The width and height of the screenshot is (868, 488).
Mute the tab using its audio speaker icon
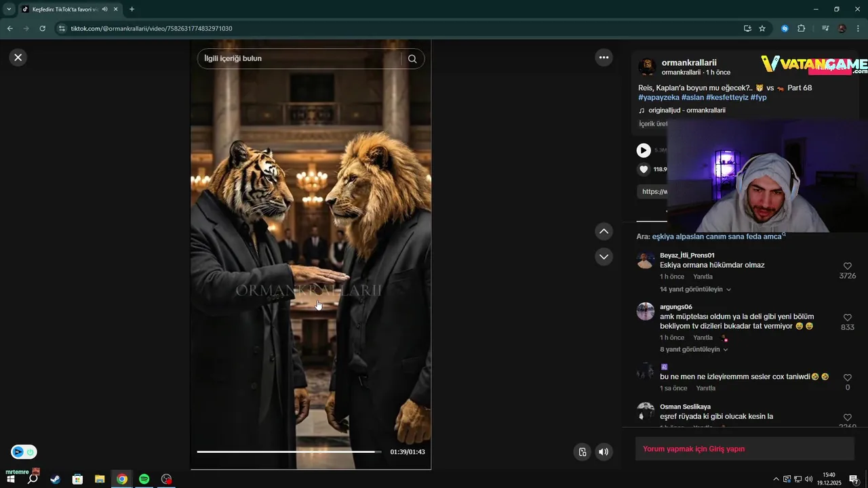[104, 9]
